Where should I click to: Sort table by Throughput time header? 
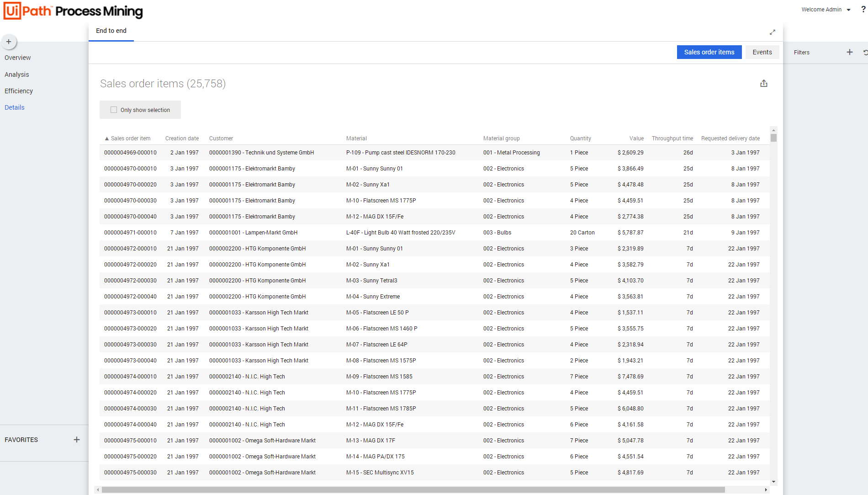click(672, 138)
